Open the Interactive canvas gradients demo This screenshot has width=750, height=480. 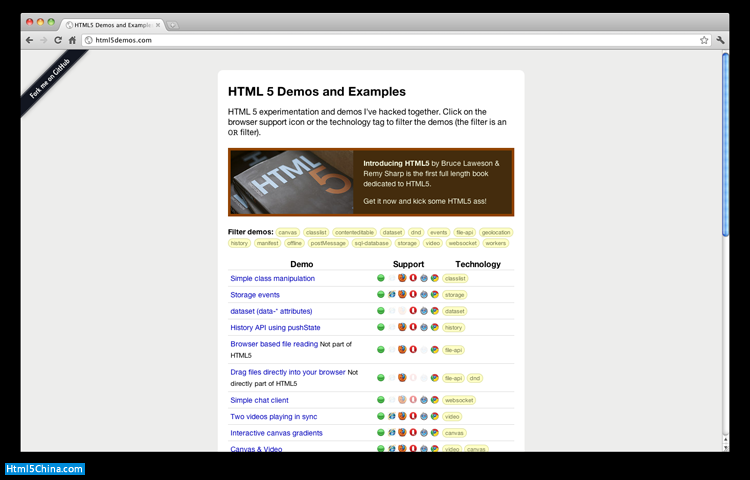click(276, 433)
